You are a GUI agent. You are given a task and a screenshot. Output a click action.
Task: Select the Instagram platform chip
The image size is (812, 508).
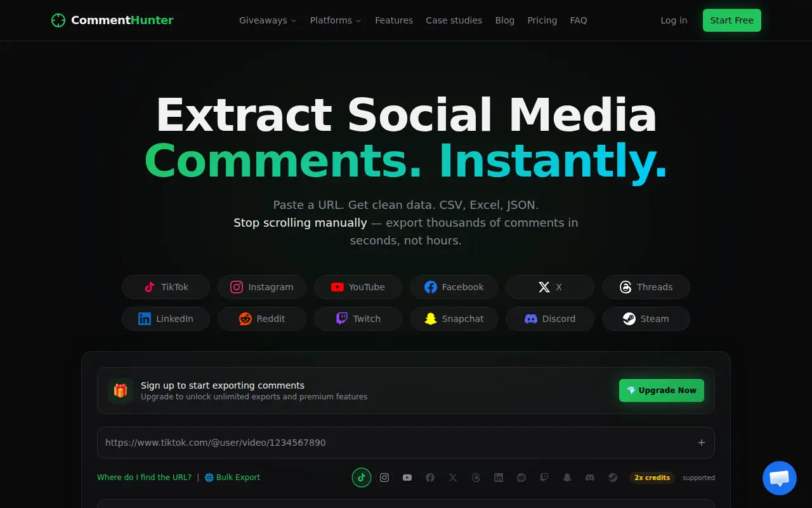[262, 287]
